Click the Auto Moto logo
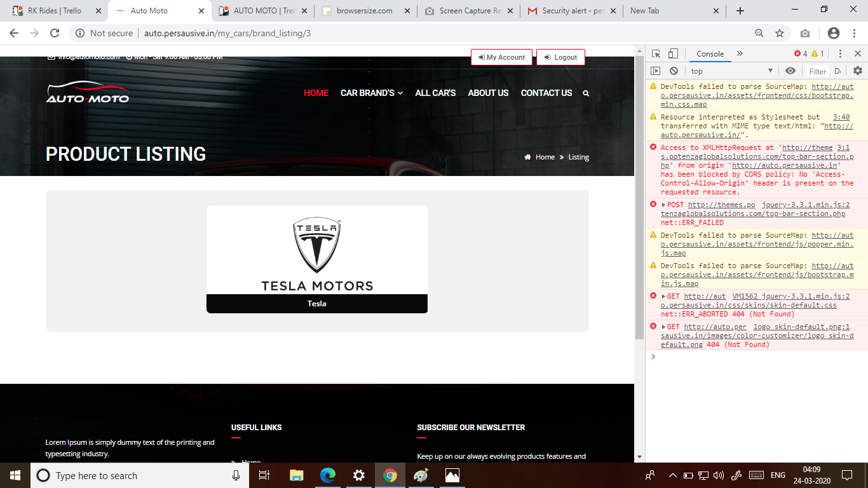Viewport: 868px width, 488px height. click(x=88, y=92)
